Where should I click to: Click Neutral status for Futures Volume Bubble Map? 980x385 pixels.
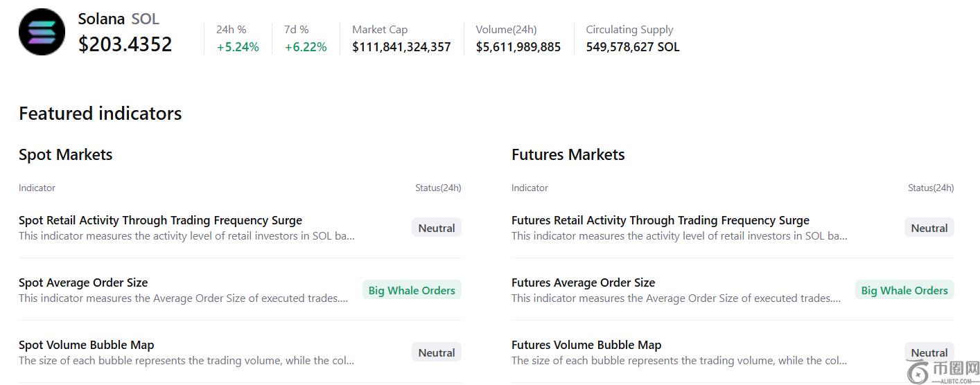(x=929, y=352)
